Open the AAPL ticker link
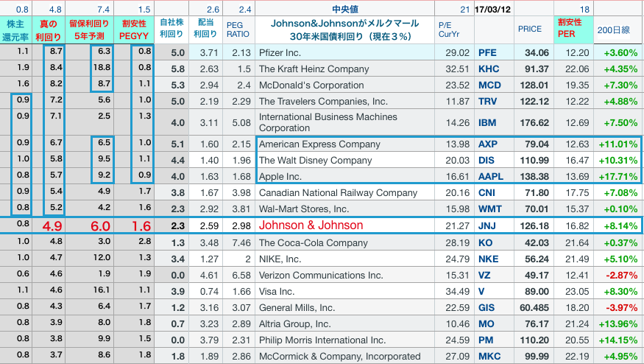644x364 pixels. (x=490, y=176)
